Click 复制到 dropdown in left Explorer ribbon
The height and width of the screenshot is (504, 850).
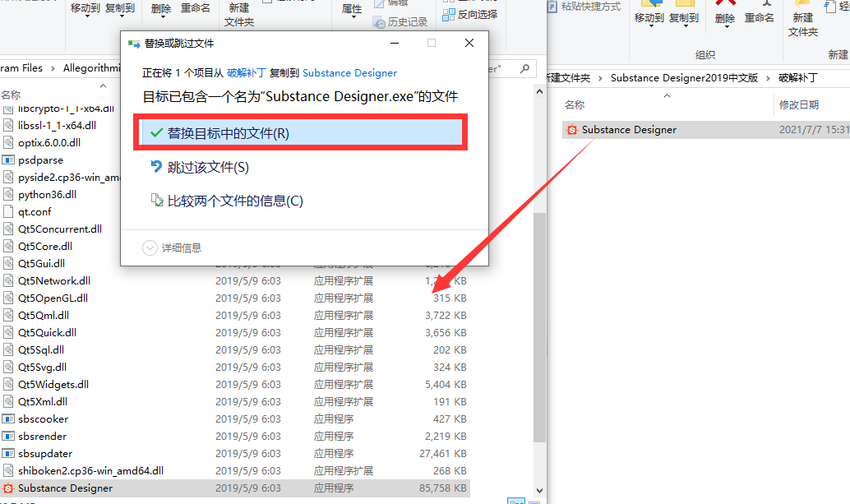(x=120, y=9)
